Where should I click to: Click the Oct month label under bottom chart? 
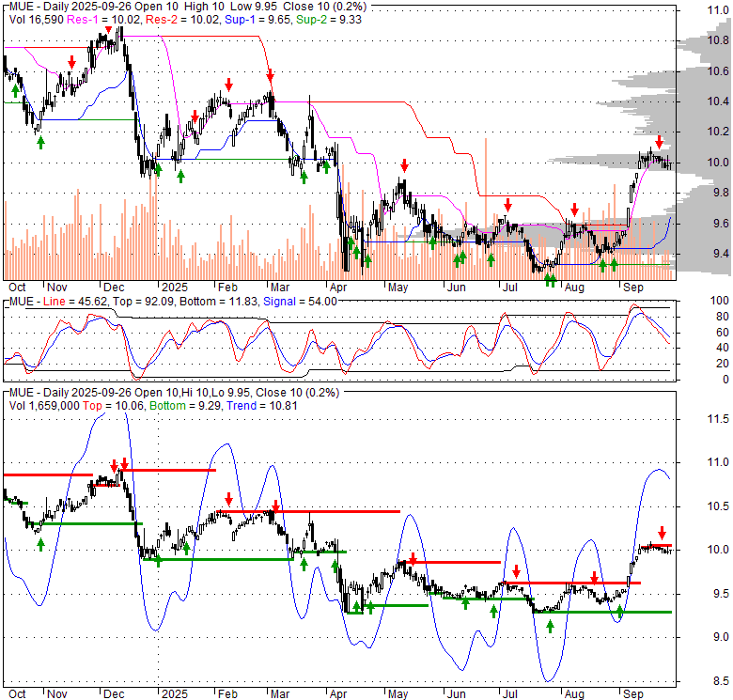(x=17, y=694)
